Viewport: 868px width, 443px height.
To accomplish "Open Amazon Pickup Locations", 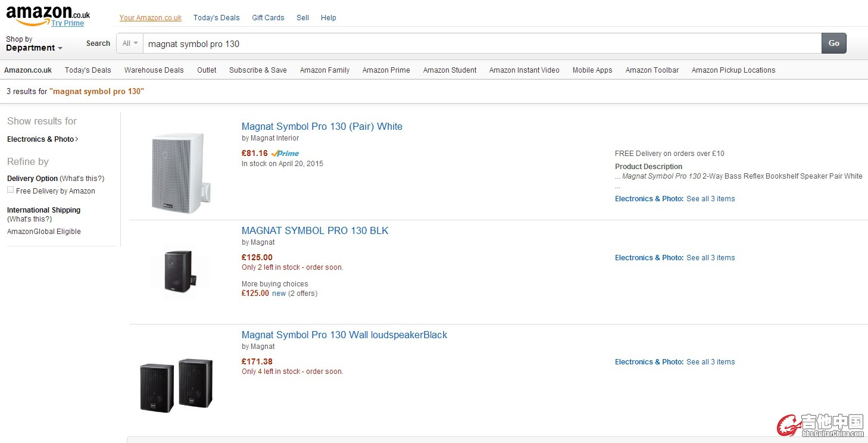I will click(733, 70).
